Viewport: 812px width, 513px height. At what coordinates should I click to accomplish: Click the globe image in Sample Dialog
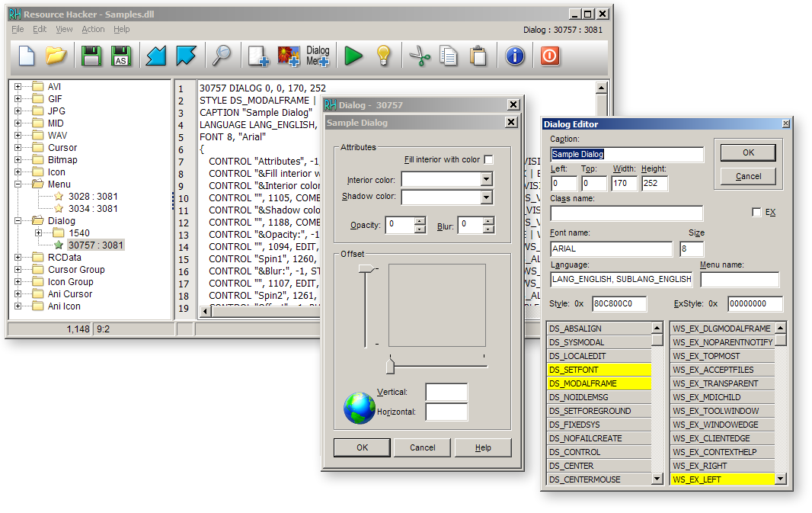(x=360, y=408)
